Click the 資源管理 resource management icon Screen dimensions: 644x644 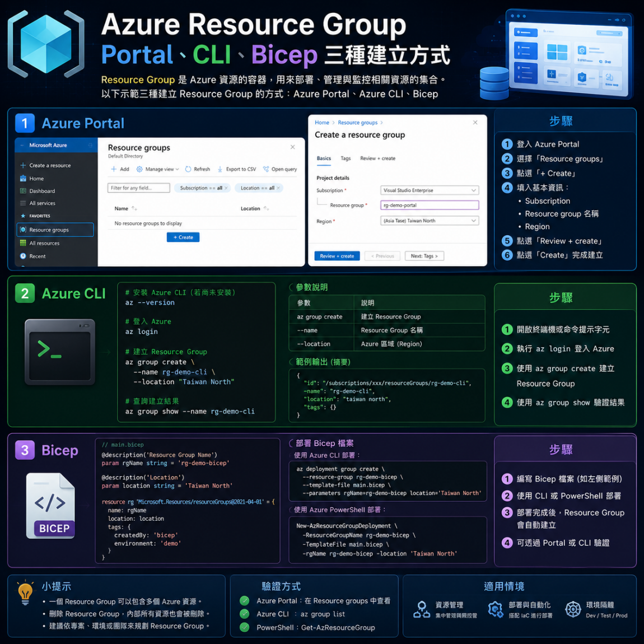pyautogui.click(x=422, y=610)
